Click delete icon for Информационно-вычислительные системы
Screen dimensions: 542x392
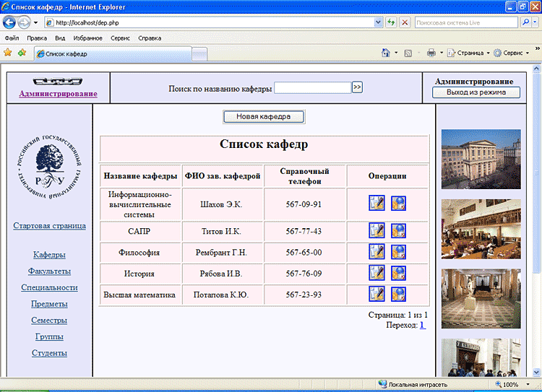click(398, 204)
